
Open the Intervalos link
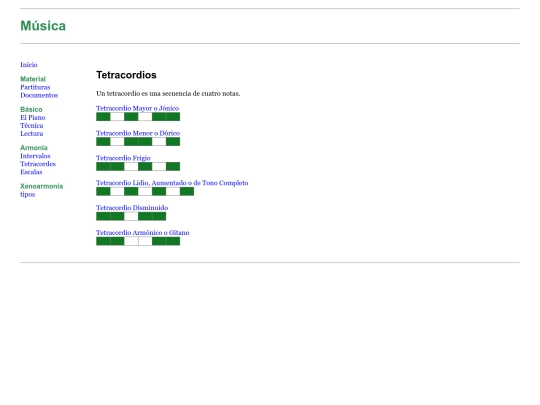[x=35, y=156]
